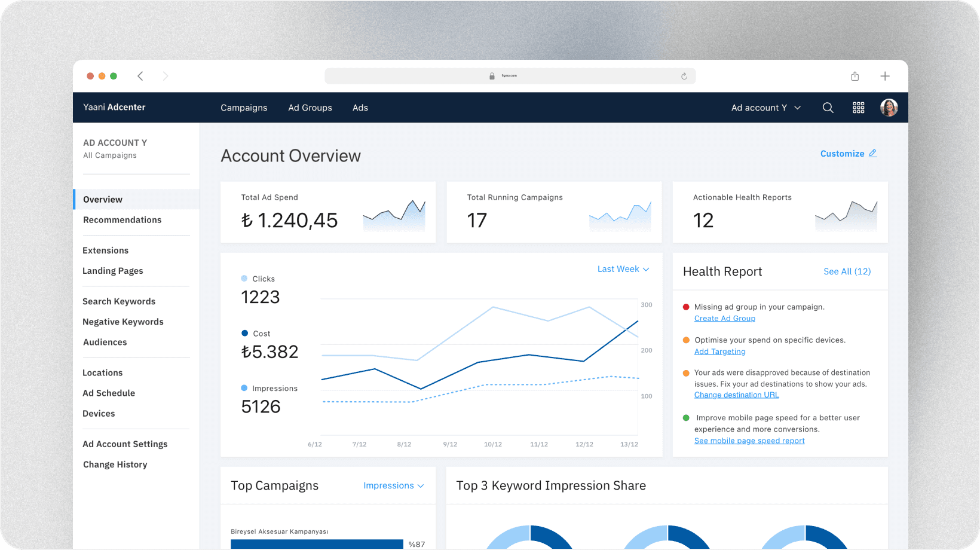This screenshot has height=550, width=980.
Task: Open the Last Week date range dropdown
Action: pos(623,269)
